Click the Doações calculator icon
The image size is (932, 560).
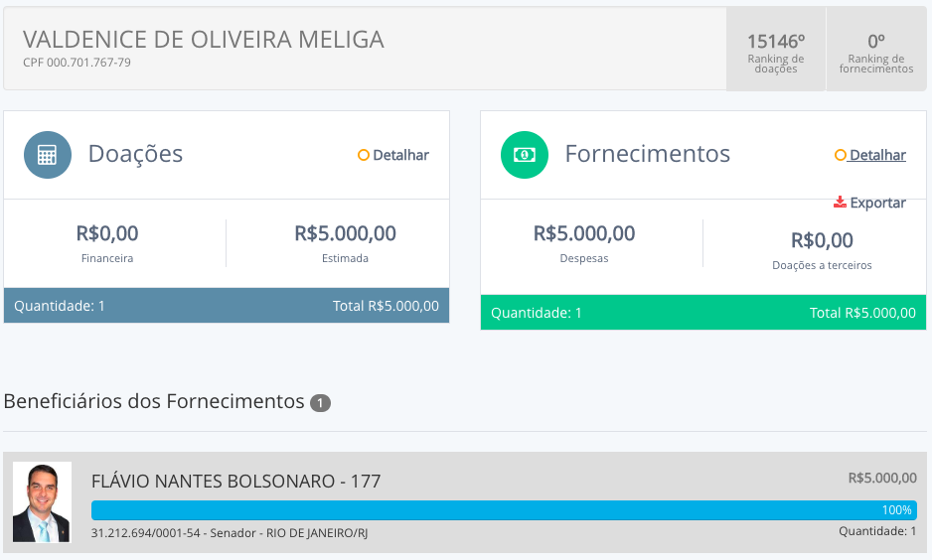(48, 155)
